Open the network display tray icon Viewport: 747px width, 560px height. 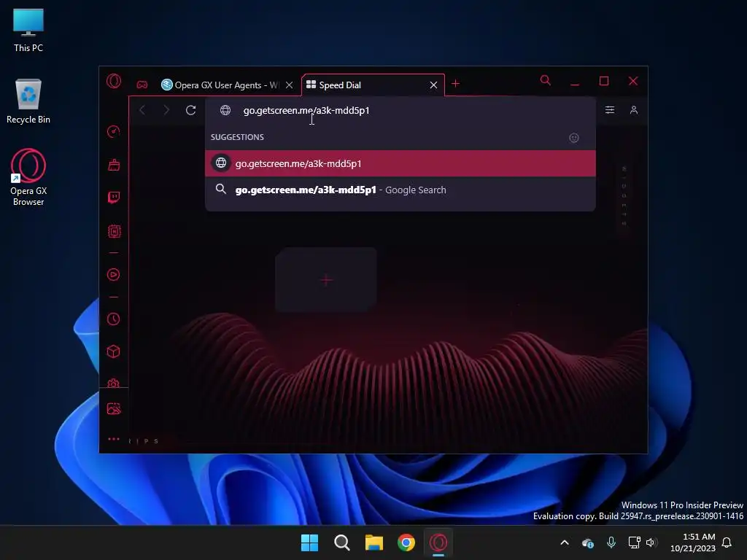pyautogui.click(x=634, y=542)
